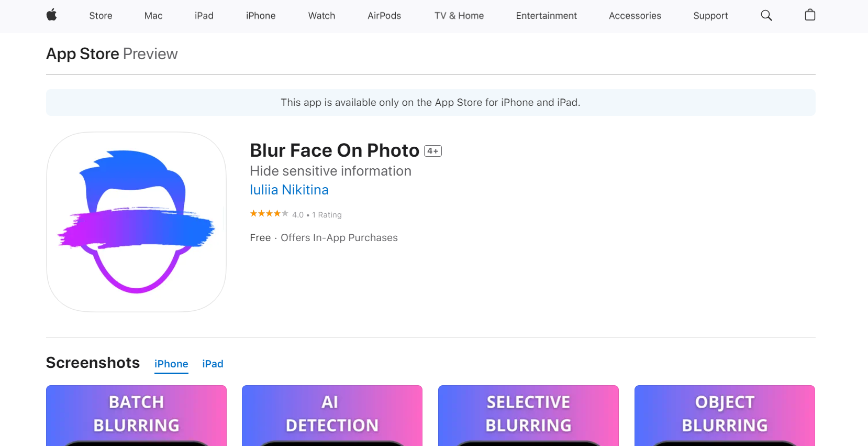This screenshot has width=868, height=446.
Task: Open the search icon in navigation bar
Action: 766,15
